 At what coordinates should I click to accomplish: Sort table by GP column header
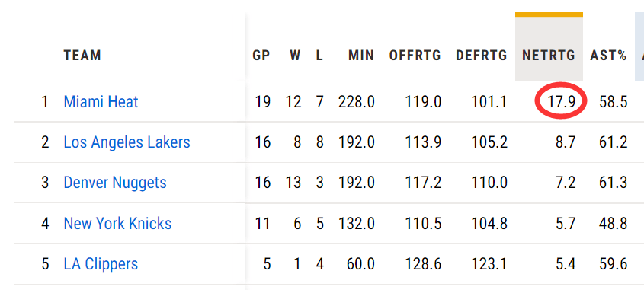[x=261, y=56]
